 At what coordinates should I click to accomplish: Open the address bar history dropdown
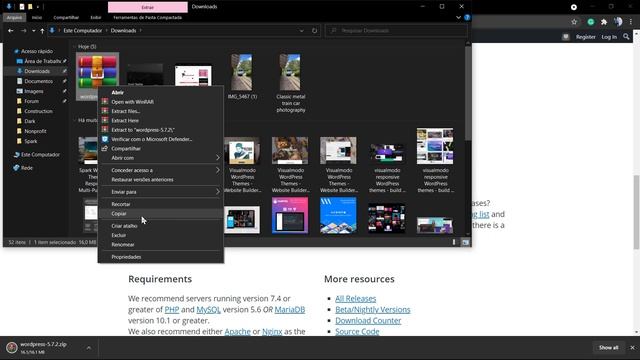(x=301, y=31)
